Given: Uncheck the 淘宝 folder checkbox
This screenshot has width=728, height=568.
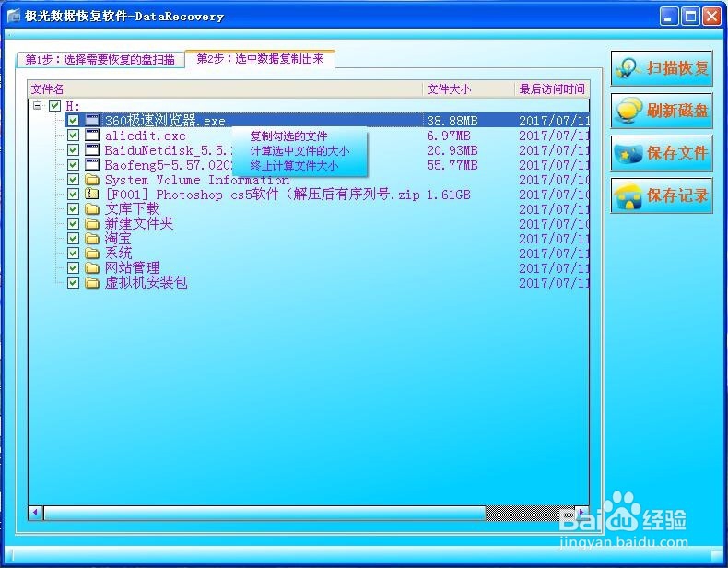Looking at the screenshot, I should tap(73, 238).
